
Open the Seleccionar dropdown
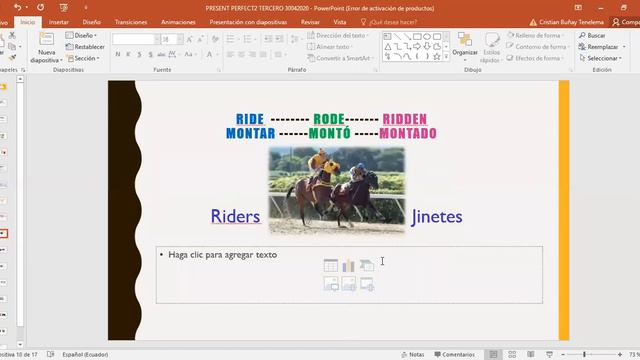click(x=600, y=58)
